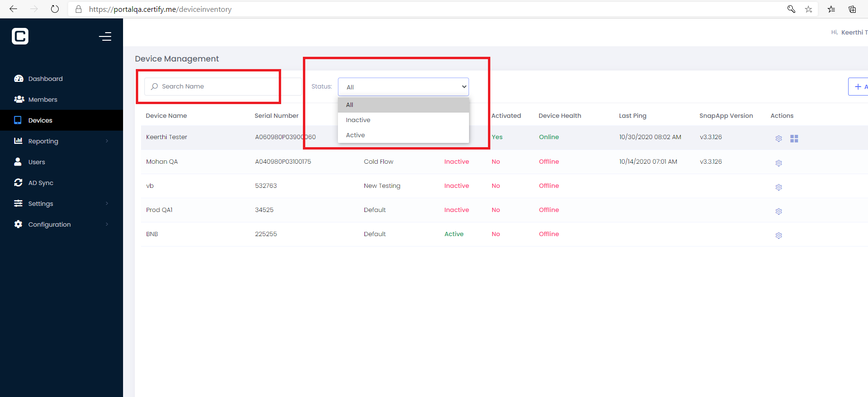Open Members page in sidebar
Image resolution: width=868 pixels, height=397 pixels.
coord(43,99)
